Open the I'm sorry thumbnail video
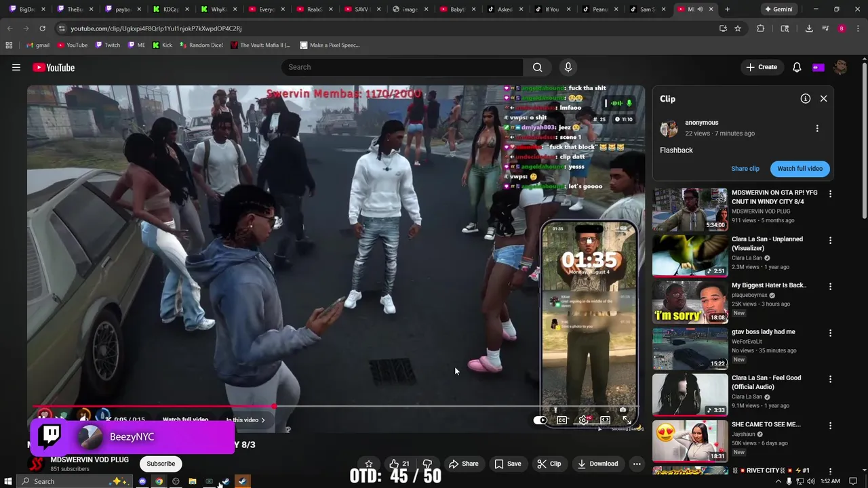 690,302
